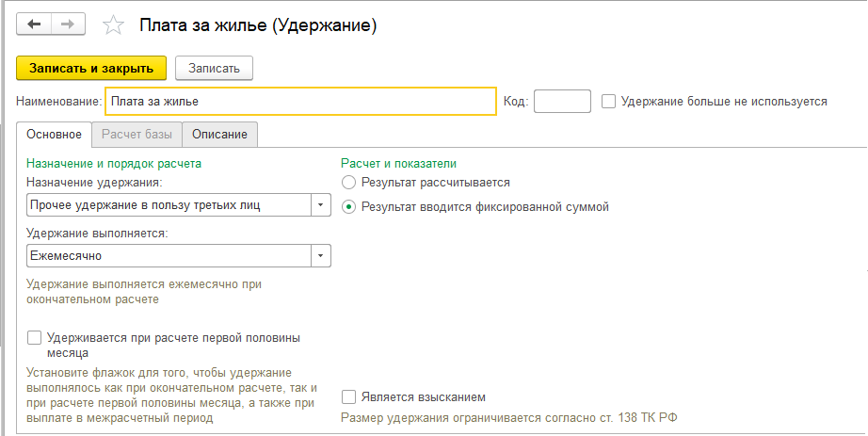The height and width of the screenshot is (436, 868).
Task: Save with the Записать button
Action: (214, 68)
